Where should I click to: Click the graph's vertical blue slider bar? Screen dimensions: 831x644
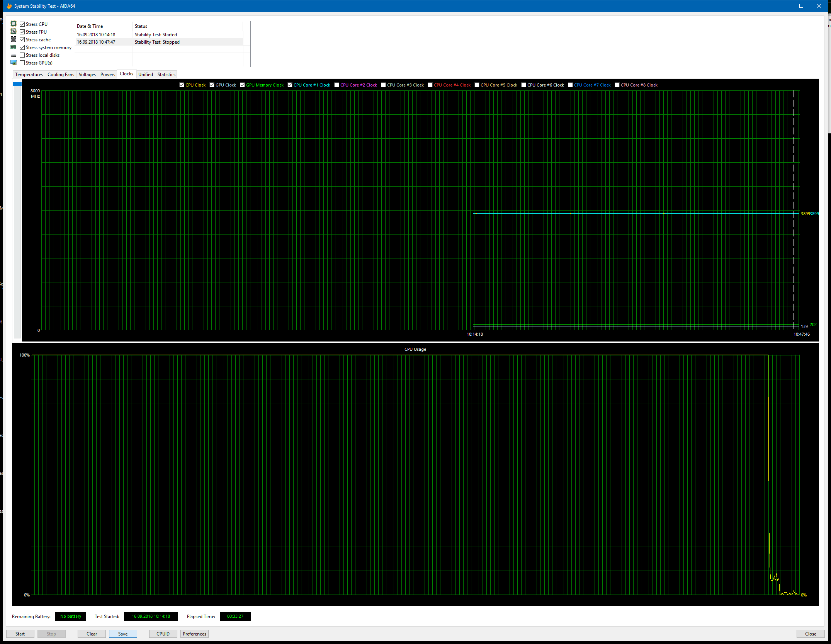click(17, 84)
